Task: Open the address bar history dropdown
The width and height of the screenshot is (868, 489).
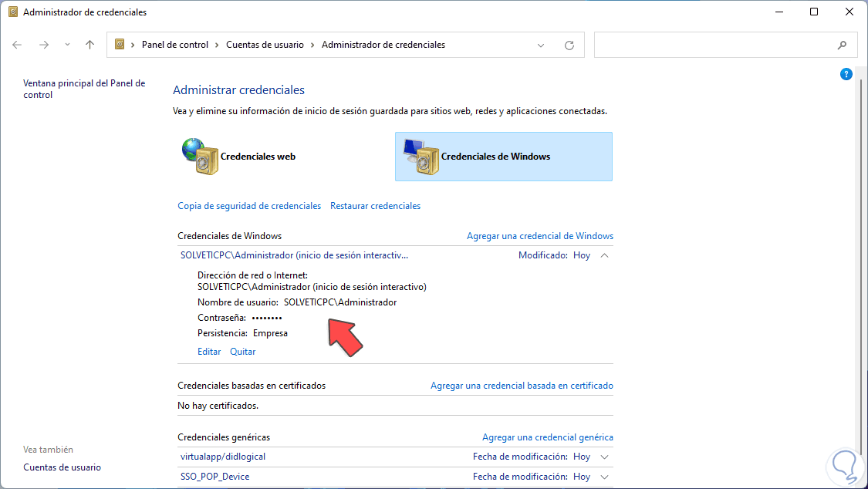Action: [541, 46]
